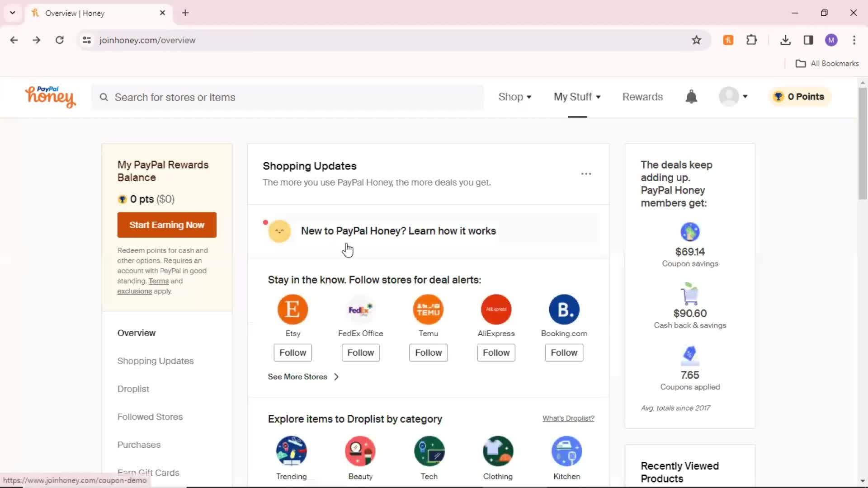The width and height of the screenshot is (868, 488).
Task: Close the Overview | Honey tab
Action: [162, 13]
